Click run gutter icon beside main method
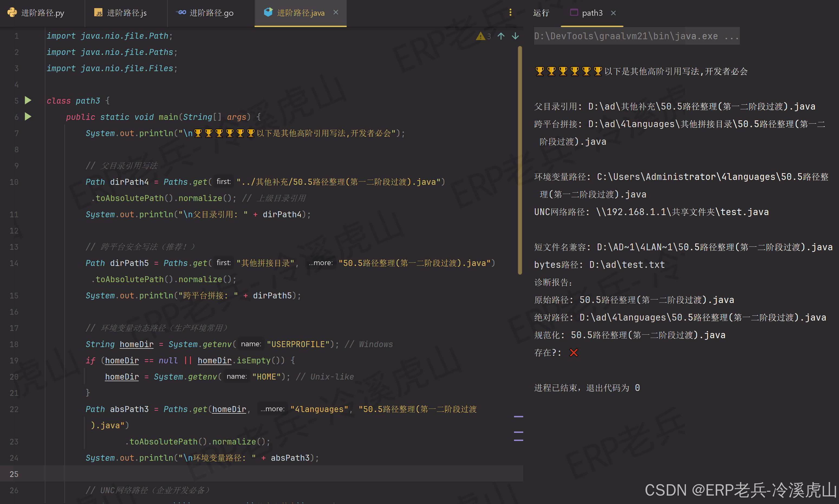Screen dimensions: 839x504 pyautogui.click(x=28, y=117)
